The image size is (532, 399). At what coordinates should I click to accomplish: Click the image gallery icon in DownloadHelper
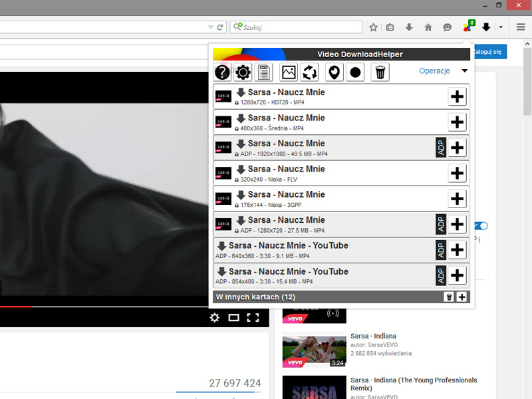coord(289,72)
